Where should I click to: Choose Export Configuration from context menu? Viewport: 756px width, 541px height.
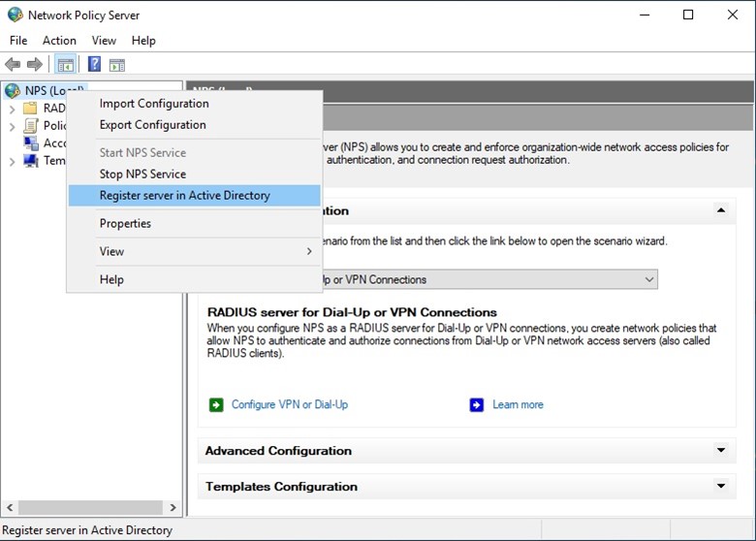point(194,125)
